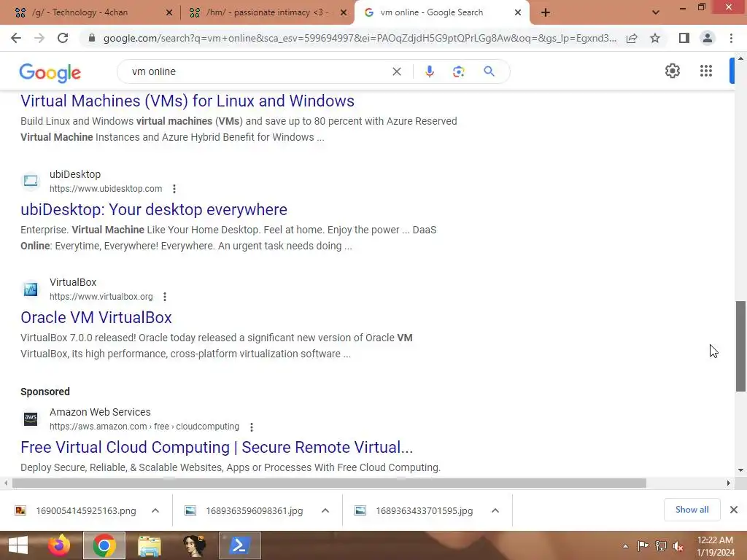The width and height of the screenshot is (747, 560).
Task: Expand options for 1690054145925163.png download
Action: click(x=155, y=510)
